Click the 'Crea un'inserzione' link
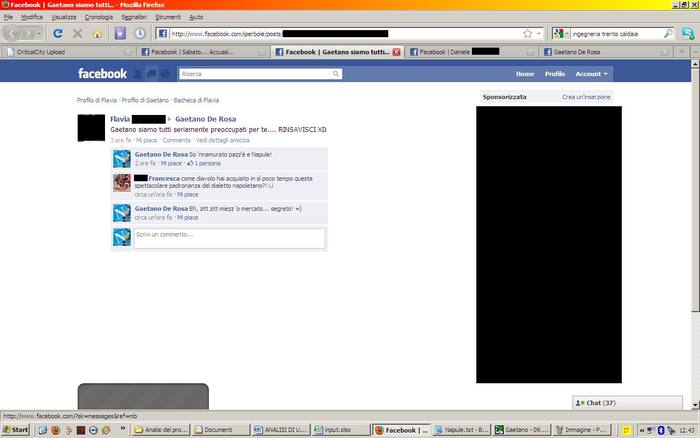Image resolution: width=700 pixels, height=438 pixels. (x=586, y=97)
